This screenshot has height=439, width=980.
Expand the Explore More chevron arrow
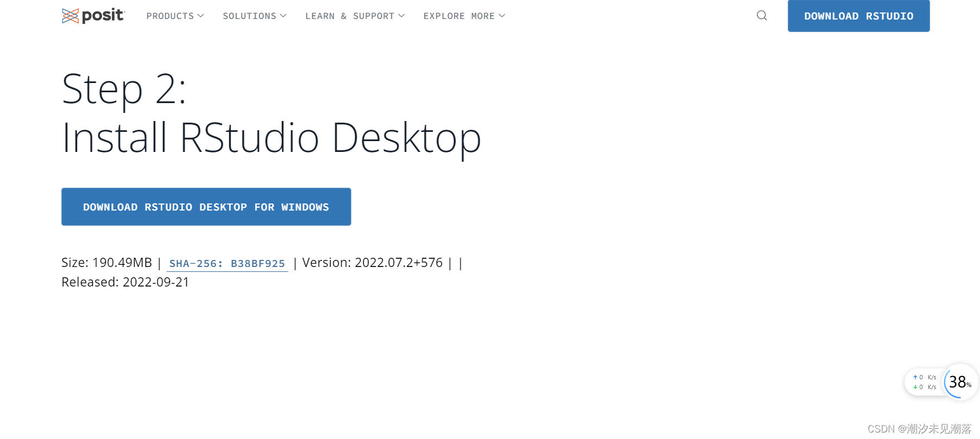[502, 16]
